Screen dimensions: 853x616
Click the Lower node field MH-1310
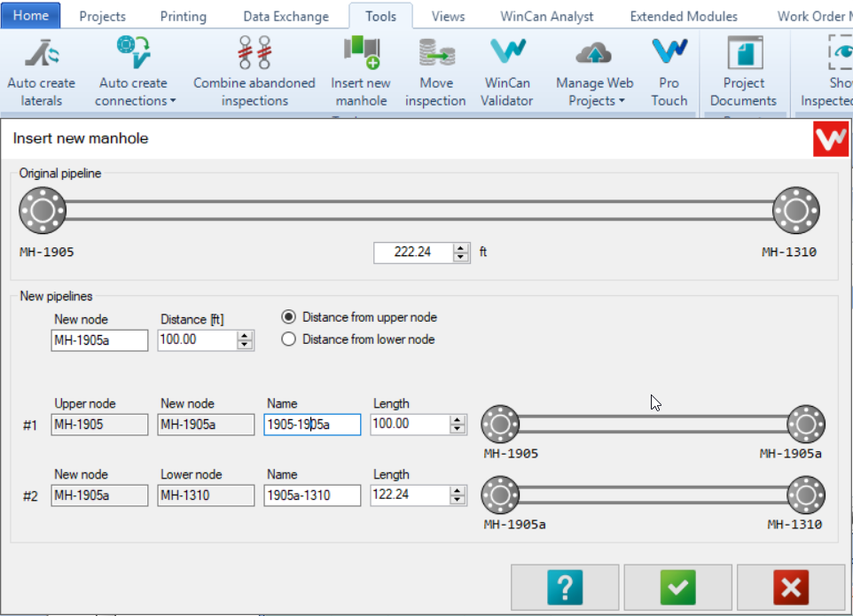(206, 495)
